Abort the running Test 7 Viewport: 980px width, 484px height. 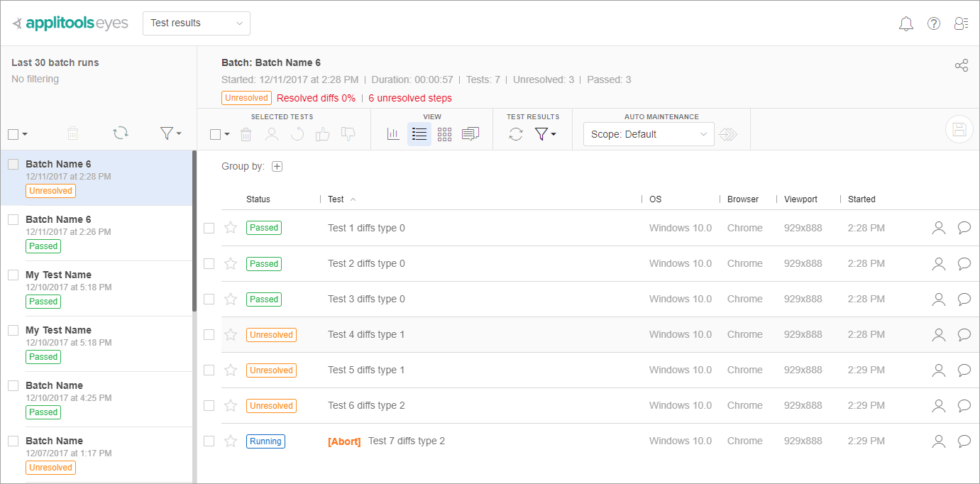point(344,441)
